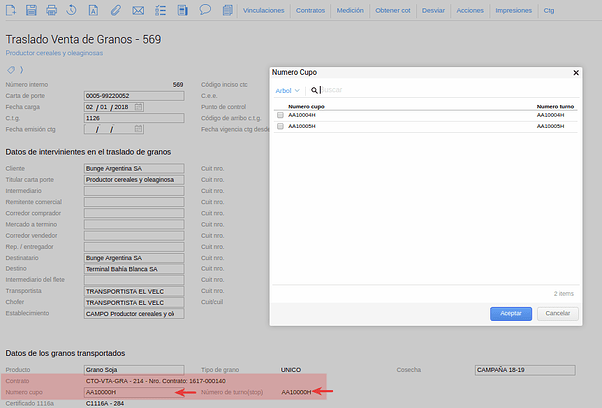The image size is (602, 408).
Task: Click the new document icon
Action: (x=10, y=10)
